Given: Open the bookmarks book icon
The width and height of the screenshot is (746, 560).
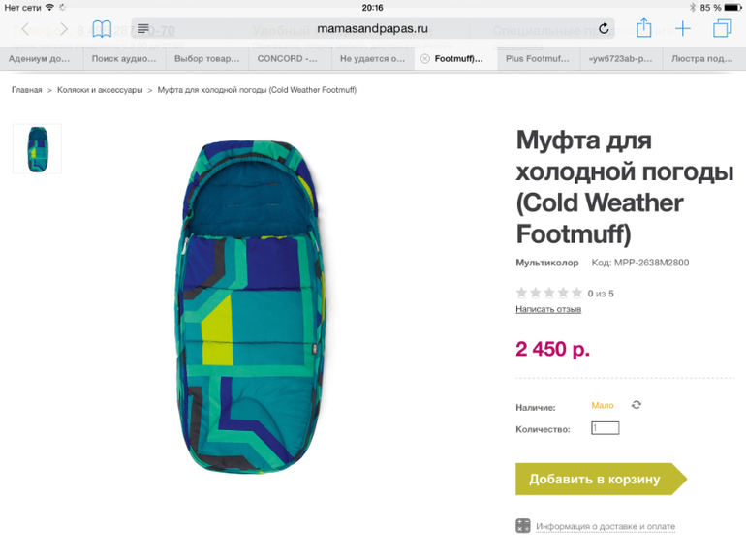Looking at the screenshot, I should point(102,29).
